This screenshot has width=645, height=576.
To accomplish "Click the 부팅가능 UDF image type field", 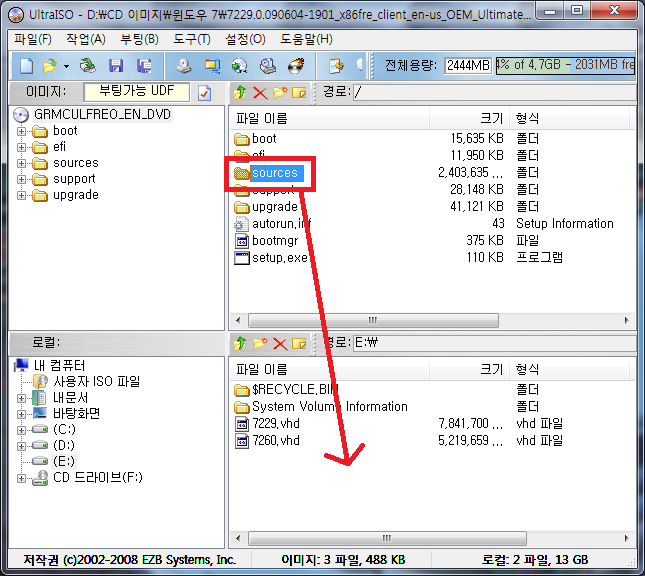I will 137,92.
